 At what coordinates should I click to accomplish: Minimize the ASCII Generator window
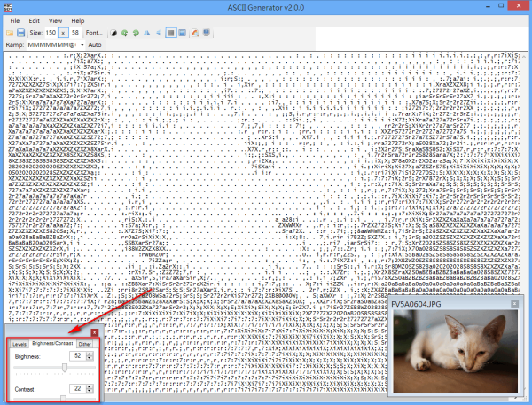coord(489,6)
